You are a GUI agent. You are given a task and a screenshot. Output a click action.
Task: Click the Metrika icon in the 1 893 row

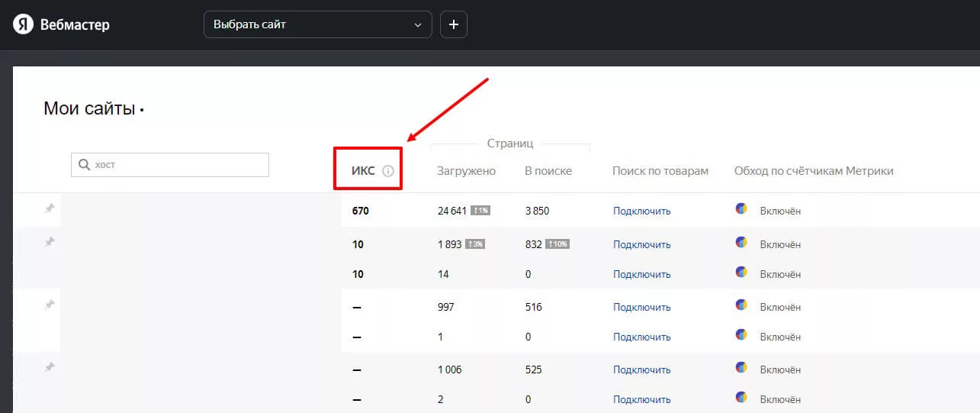tap(741, 242)
